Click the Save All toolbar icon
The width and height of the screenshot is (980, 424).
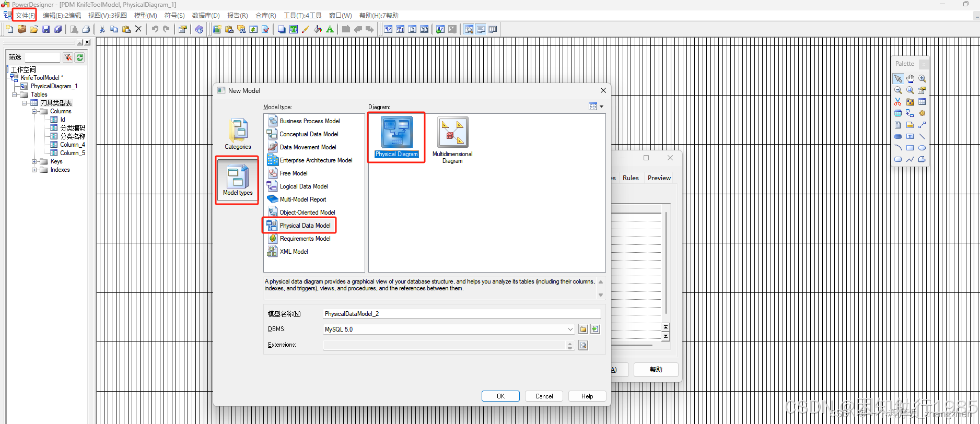pyautogui.click(x=58, y=29)
